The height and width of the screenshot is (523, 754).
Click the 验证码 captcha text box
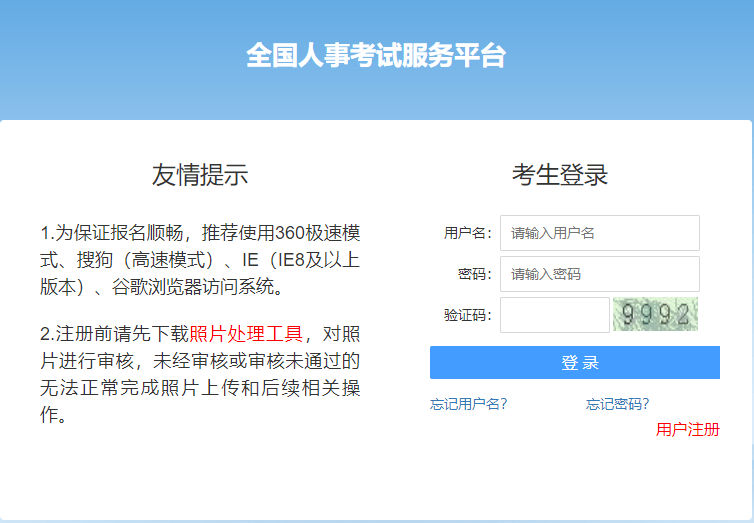(x=554, y=315)
